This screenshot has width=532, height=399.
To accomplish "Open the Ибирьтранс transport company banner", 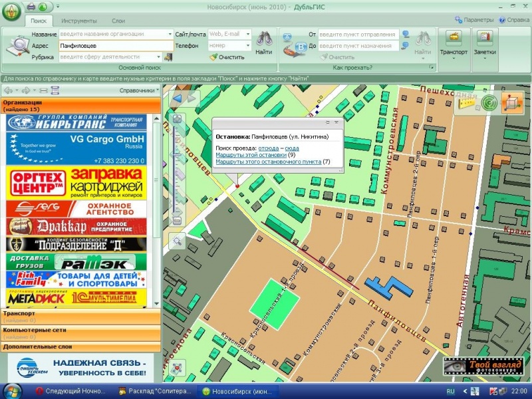I will click(x=76, y=122).
